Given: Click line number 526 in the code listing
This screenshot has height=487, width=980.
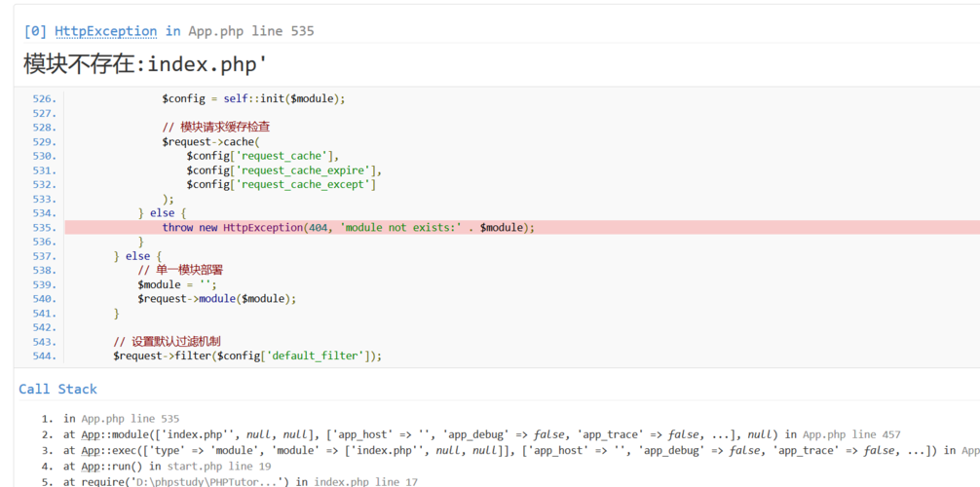Looking at the screenshot, I should (44, 98).
